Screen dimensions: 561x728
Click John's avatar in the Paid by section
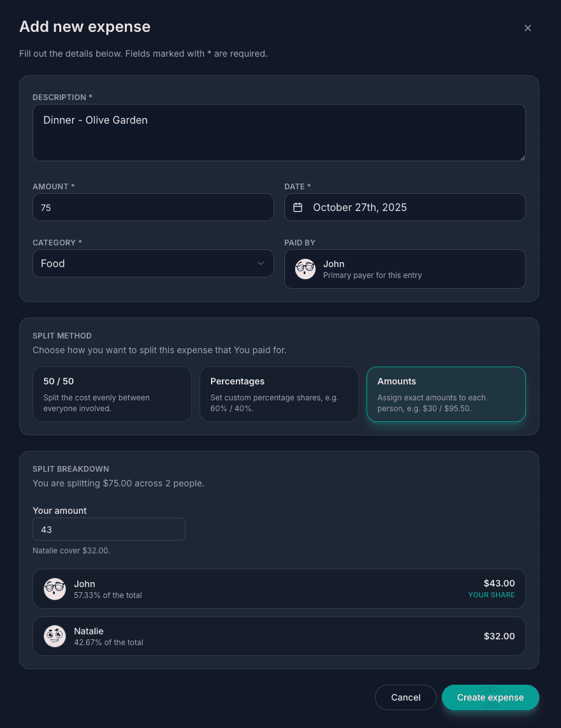coord(305,268)
